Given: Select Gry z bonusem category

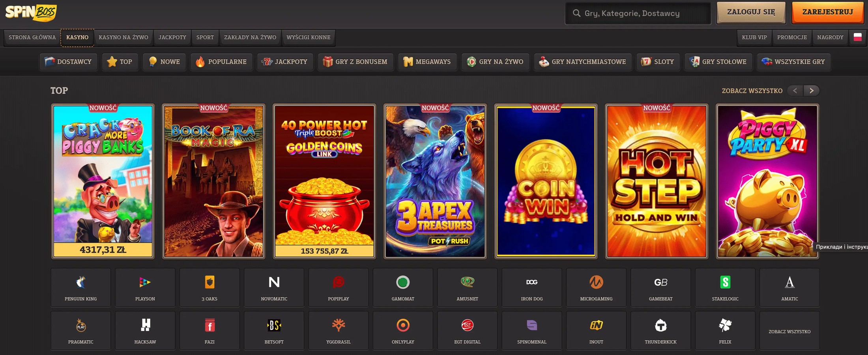Looking at the screenshot, I should click(x=355, y=62).
